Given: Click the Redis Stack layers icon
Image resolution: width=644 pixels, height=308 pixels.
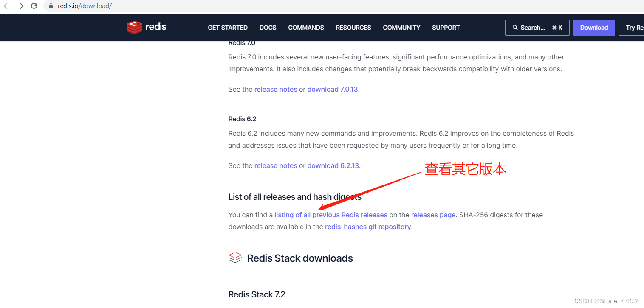Looking at the screenshot, I should point(235,258).
